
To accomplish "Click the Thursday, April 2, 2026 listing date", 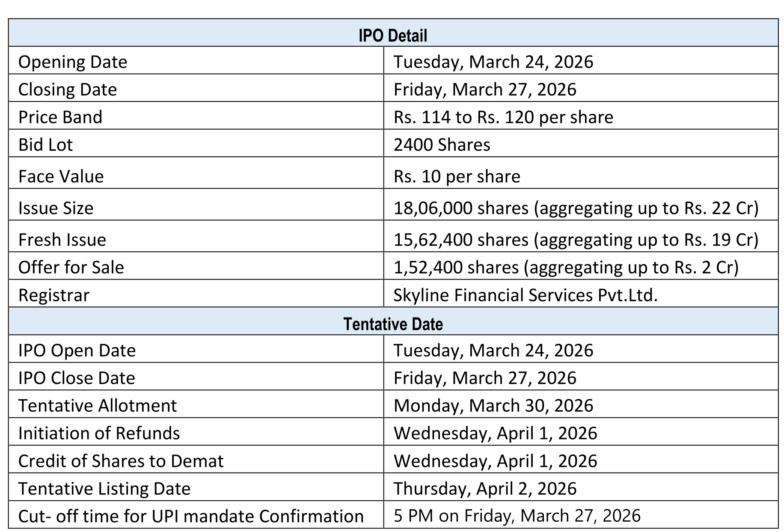I will 485,489.
